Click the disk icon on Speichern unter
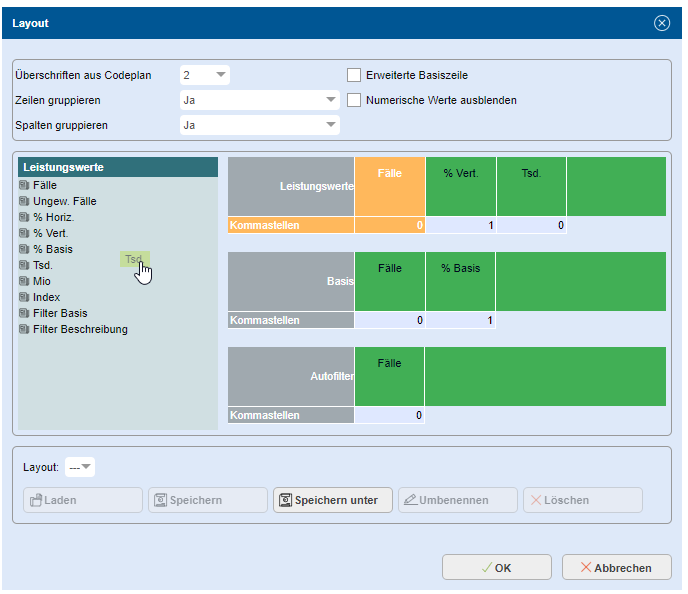 point(285,500)
